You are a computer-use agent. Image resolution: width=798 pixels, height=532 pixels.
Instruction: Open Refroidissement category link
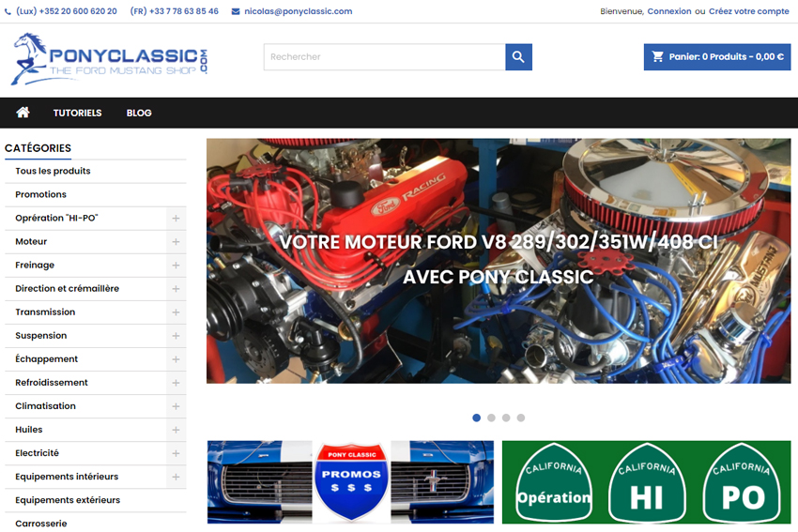(52, 383)
